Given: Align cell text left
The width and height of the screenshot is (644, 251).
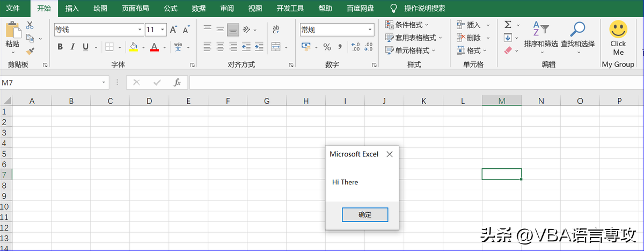Looking at the screenshot, I should 207,47.
